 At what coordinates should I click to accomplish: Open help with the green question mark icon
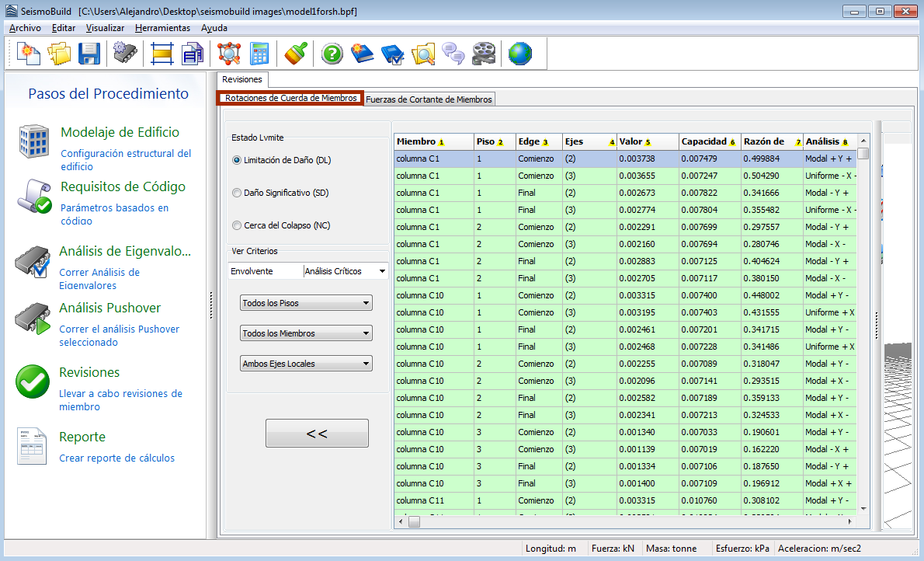[332, 53]
